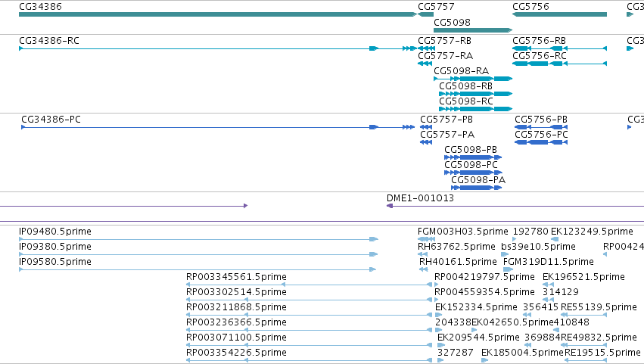Open the RE49832.5prime EST label

point(599,338)
